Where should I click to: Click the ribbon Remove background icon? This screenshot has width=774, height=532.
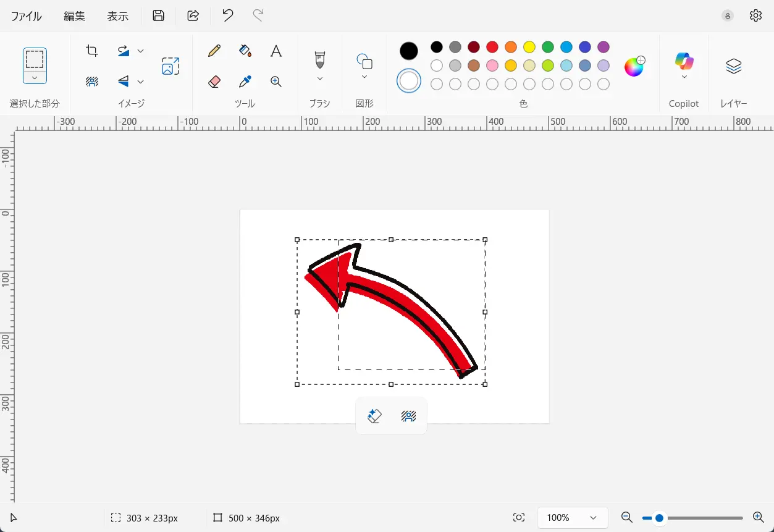(x=92, y=82)
